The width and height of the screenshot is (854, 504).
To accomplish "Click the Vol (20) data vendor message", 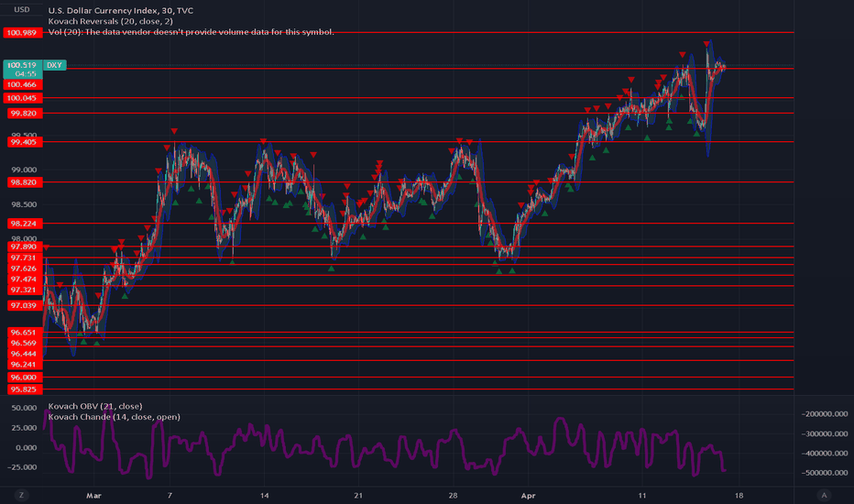I will click(x=192, y=31).
